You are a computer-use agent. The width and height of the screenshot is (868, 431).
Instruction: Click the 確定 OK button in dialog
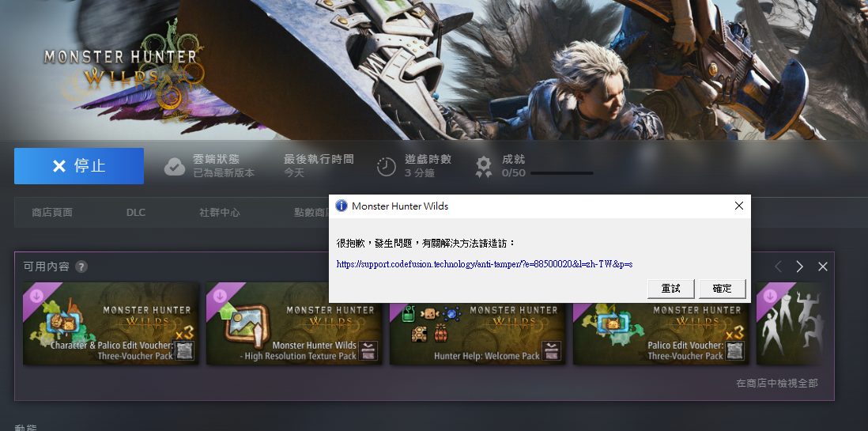(723, 289)
